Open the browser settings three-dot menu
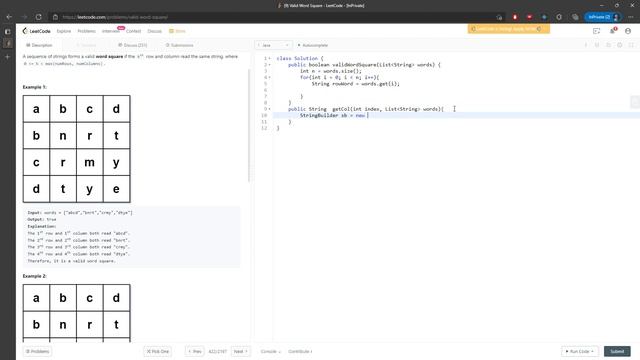640x360 pixels. coord(631,17)
